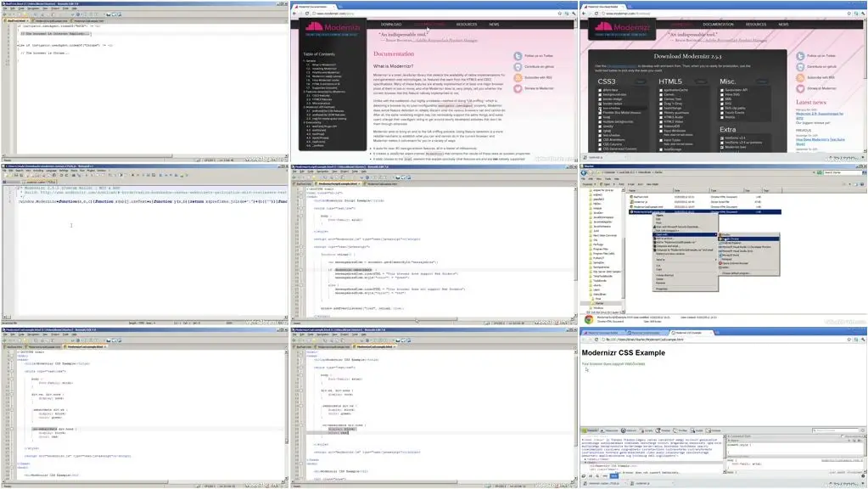
Task: Open the DOWNLOAD link in the Documentation page navigation
Action: pyautogui.click(x=391, y=25)
